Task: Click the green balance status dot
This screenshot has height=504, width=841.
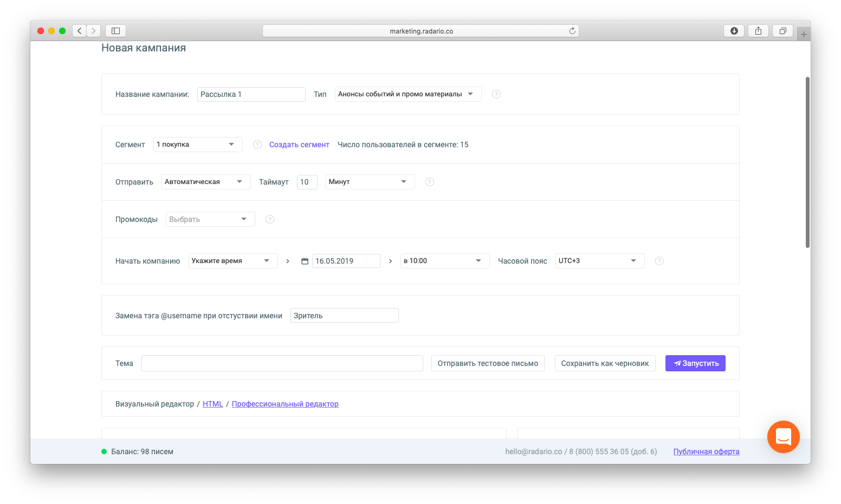Action: [104, 451]
